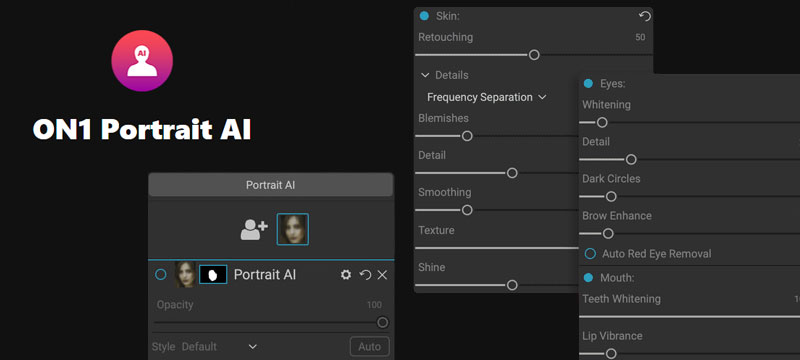Add a face with the add-person icon
Image resolution: width=800 pixels, height=360 pixels.
pyautogui.click(x=254, y=229)
